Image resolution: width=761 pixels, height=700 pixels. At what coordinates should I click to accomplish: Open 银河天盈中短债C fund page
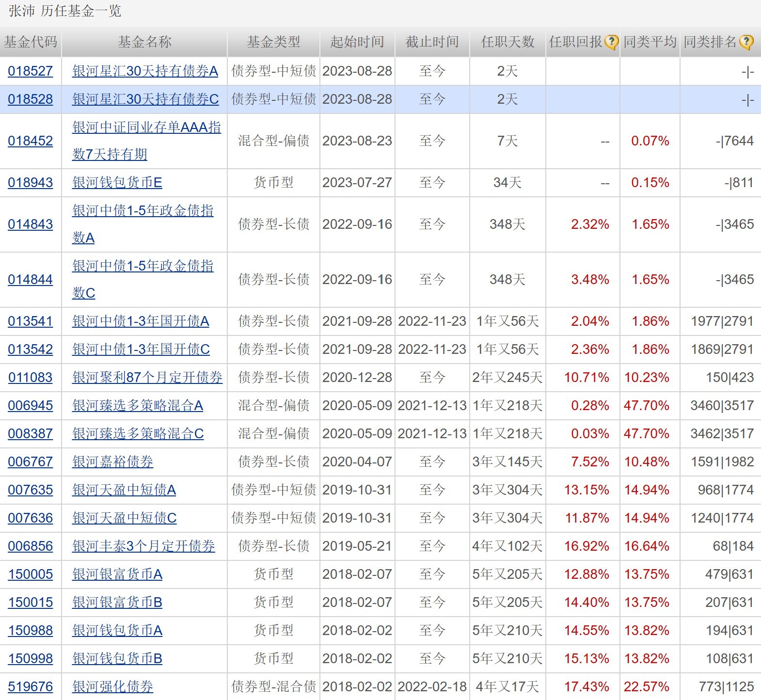pyautogui.click(x=124, y=518)
